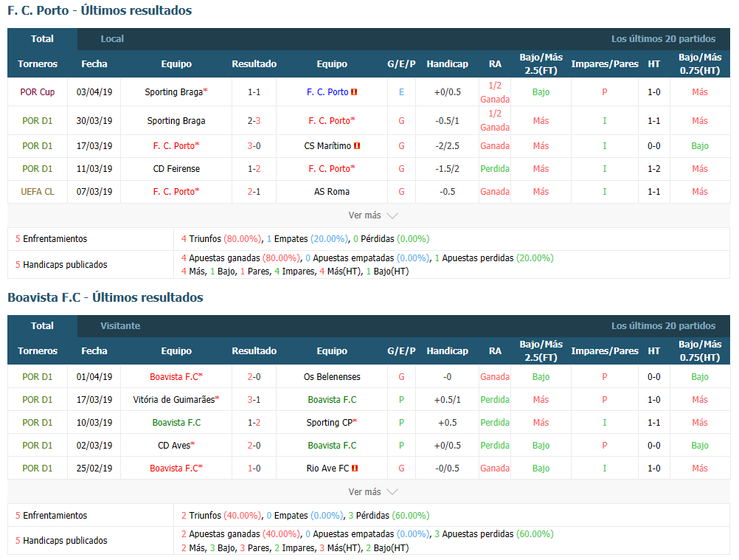Open Sporting Braga team in the POR Cup row
The image size is (739, 560).
tap(176, 92)
